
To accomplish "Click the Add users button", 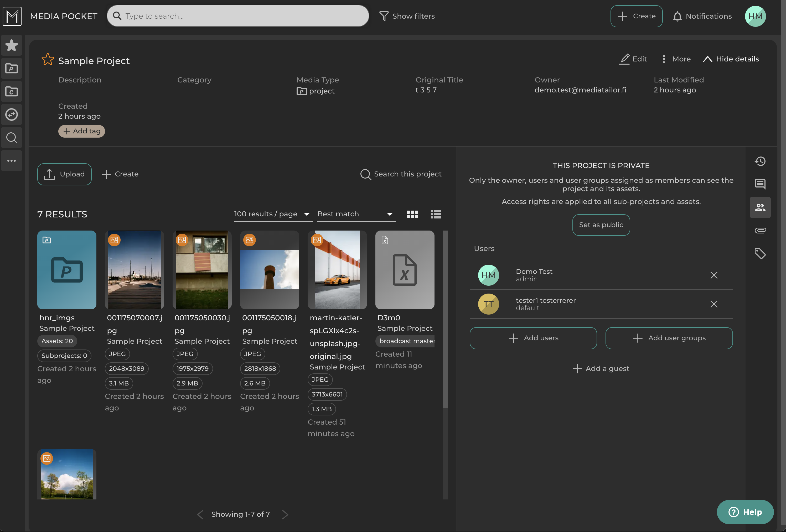I will (x=533, y=338).
